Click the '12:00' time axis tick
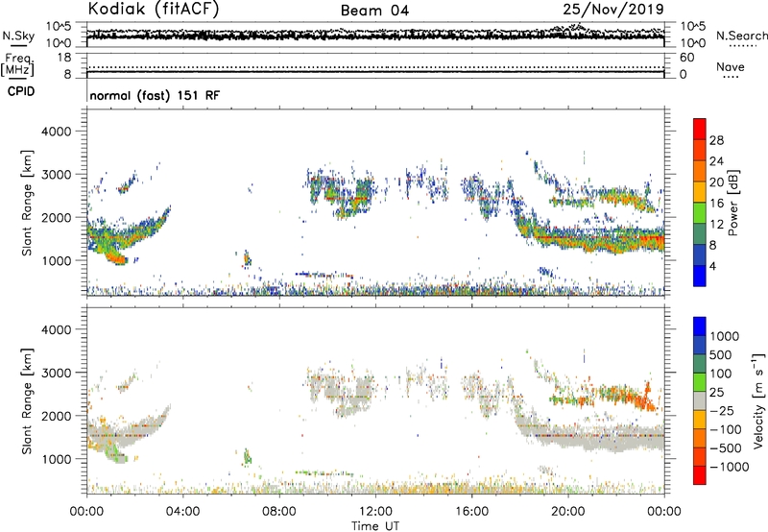768x532 pixels. (x=375, y=512)
